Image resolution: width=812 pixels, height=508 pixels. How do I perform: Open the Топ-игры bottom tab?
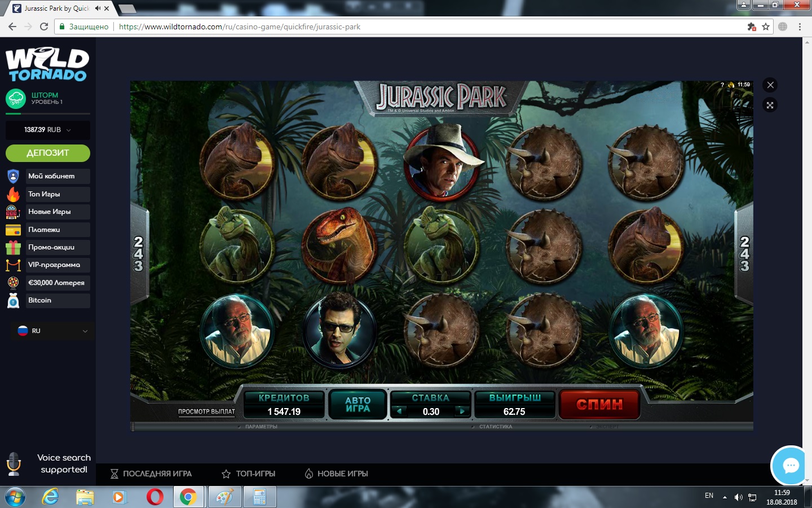coord(249,474)
